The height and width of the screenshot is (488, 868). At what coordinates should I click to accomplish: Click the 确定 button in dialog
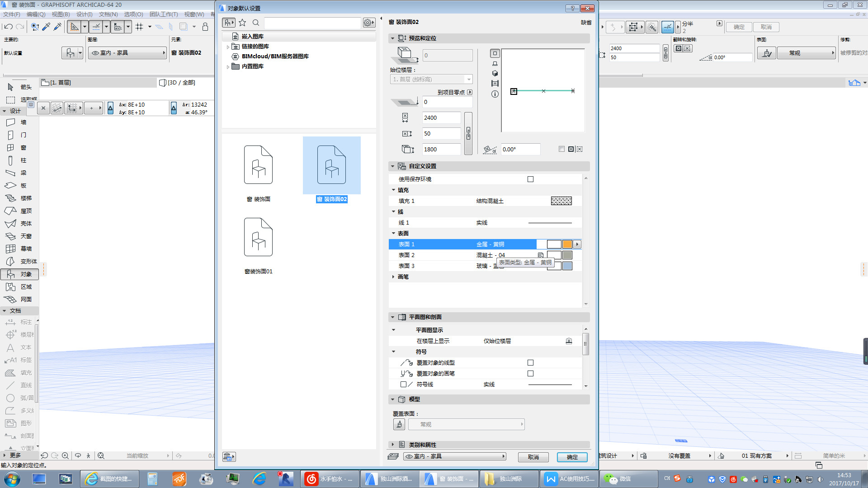pyautogui.click(x=572, y=457)
